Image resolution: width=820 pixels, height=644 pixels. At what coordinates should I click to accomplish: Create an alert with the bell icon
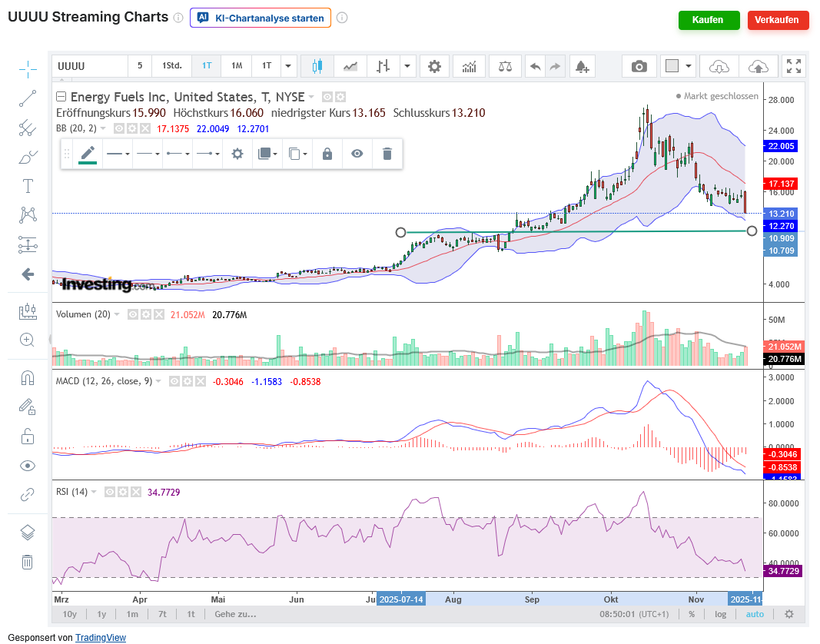click(582, 66)
